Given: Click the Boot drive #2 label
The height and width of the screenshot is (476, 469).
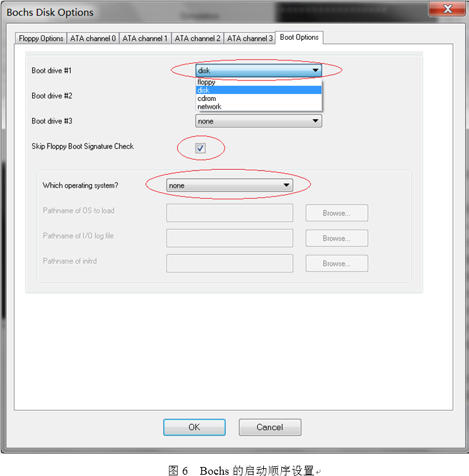Looking at the screenshot, I should coord(52,96).
